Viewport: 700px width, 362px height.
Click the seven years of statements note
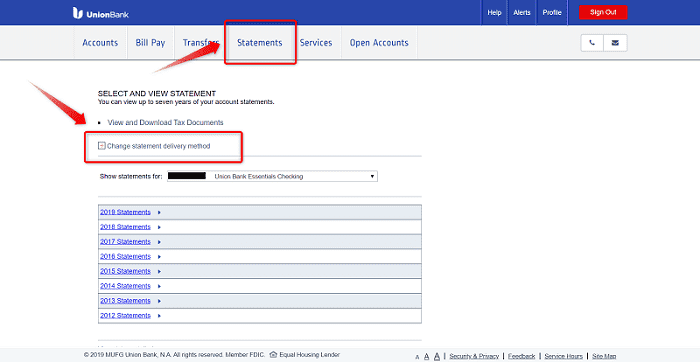point(186,102)
